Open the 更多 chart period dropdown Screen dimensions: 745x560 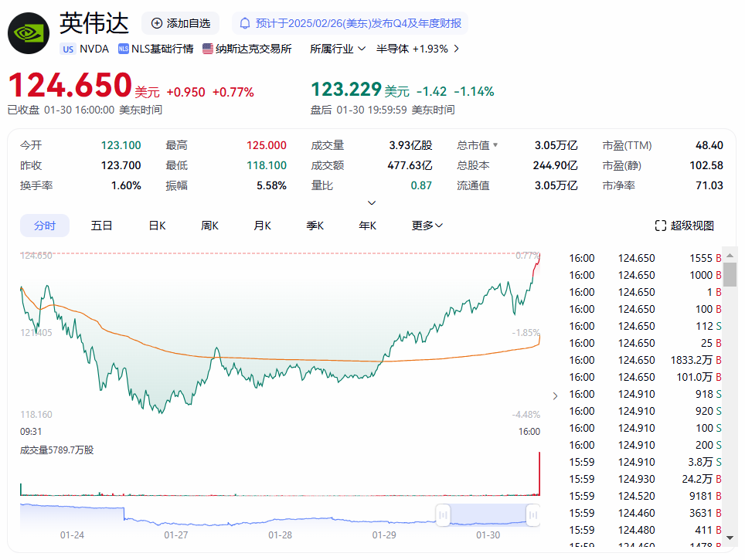point(427,226)
